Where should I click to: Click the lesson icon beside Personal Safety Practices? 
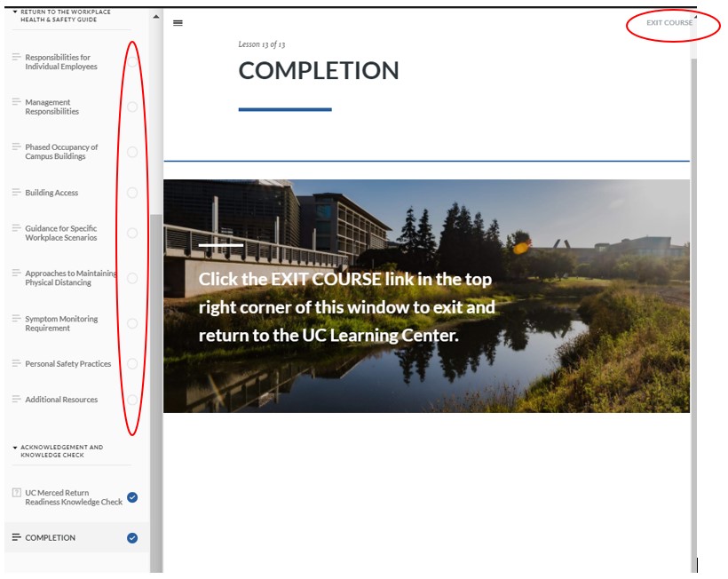[x=16, y=364]
